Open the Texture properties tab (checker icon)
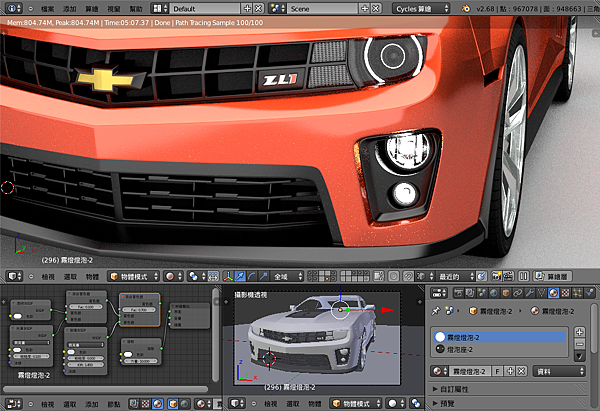The height and width of the screenshot is (411, 600). 565,294
